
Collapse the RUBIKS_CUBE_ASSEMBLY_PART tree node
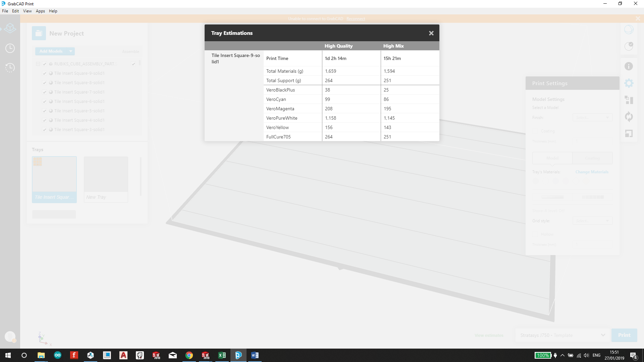(x=38, y=64)
